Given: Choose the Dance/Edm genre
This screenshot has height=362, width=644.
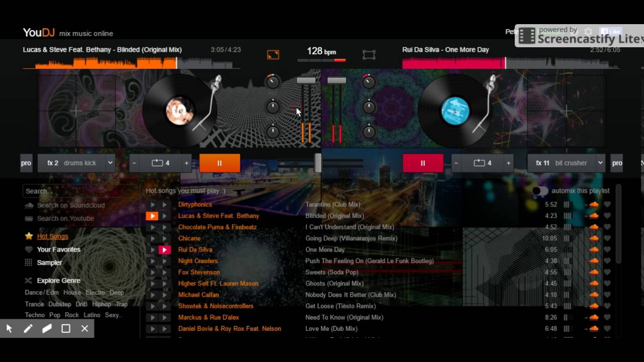Looking at the screenshot, I should (x=42, y=292).
